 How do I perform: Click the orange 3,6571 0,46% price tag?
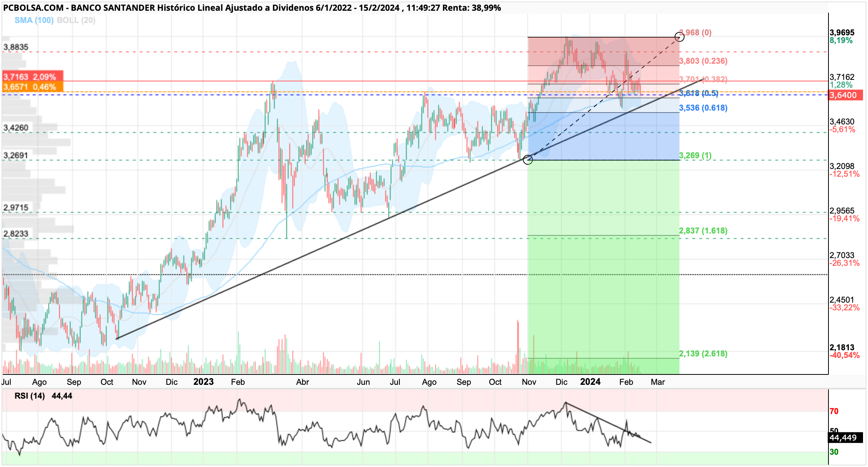(33, 87)
